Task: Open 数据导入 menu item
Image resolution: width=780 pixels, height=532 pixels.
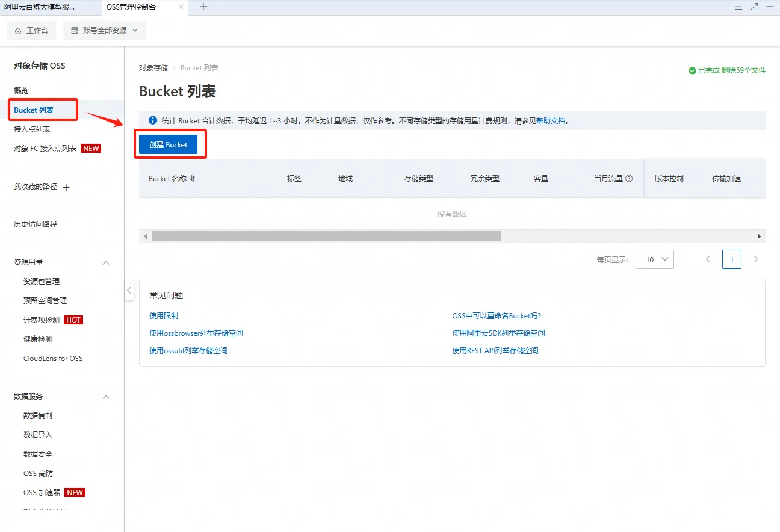Action: tap(38, 435)
